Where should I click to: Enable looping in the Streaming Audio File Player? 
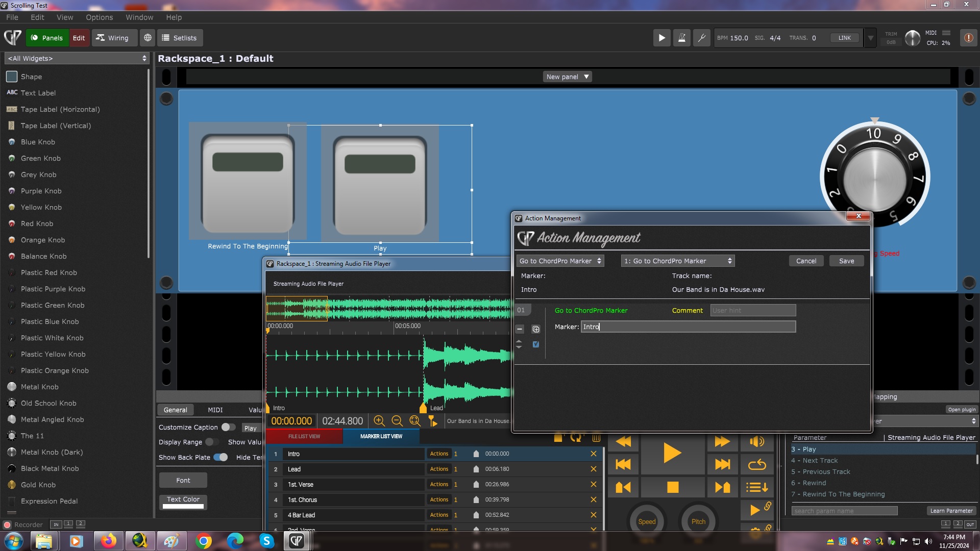(x=757, y=464)
